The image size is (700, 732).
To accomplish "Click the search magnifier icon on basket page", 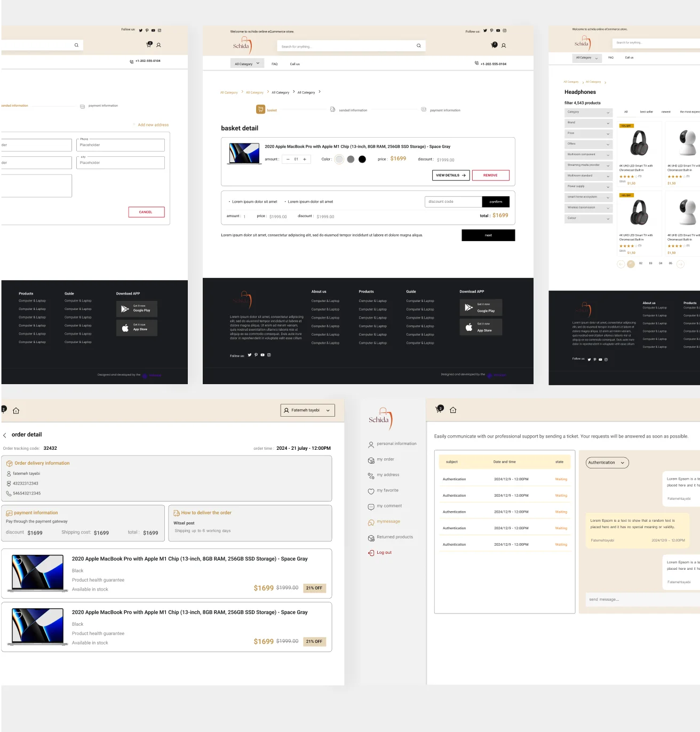I will pyautogui.click(x=419, y=46).
